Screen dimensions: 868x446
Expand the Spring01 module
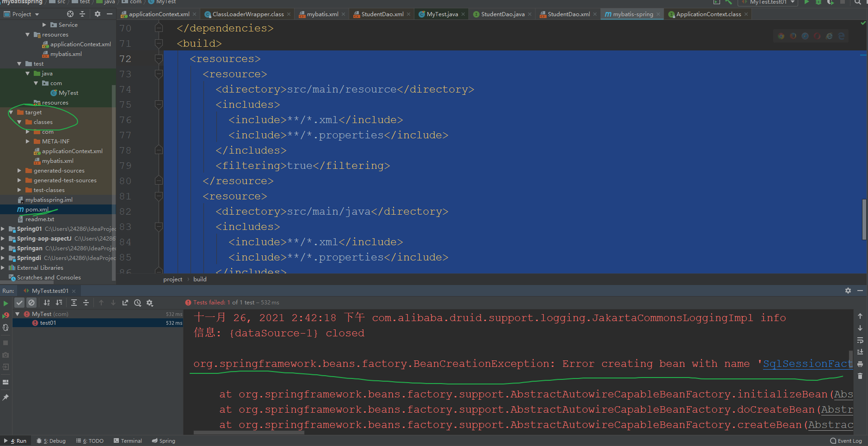3,229
